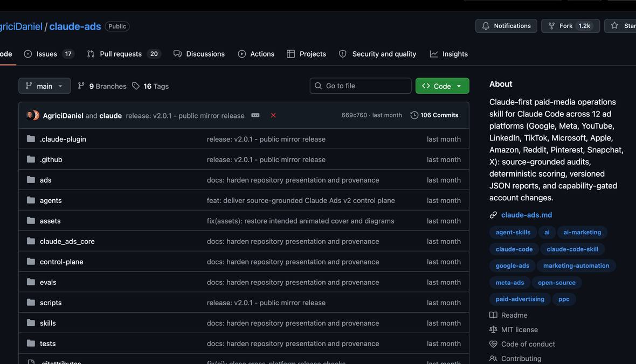636x364 pixels.
Task: View the 9 Branches list
Action: [102, 86]
